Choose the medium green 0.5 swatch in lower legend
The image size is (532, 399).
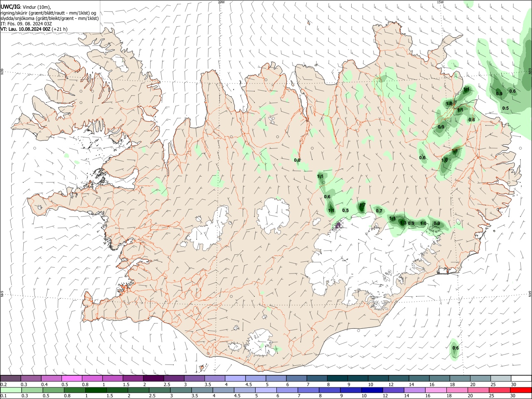53,390
